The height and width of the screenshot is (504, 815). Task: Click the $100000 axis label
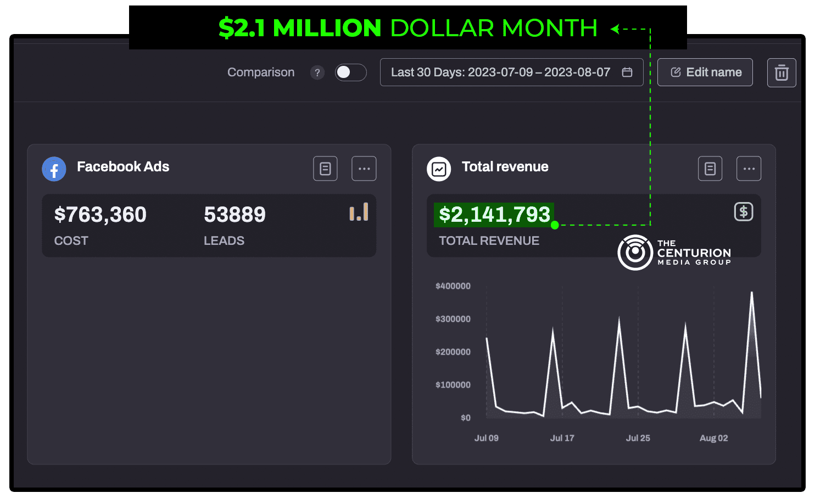[453, 385]
